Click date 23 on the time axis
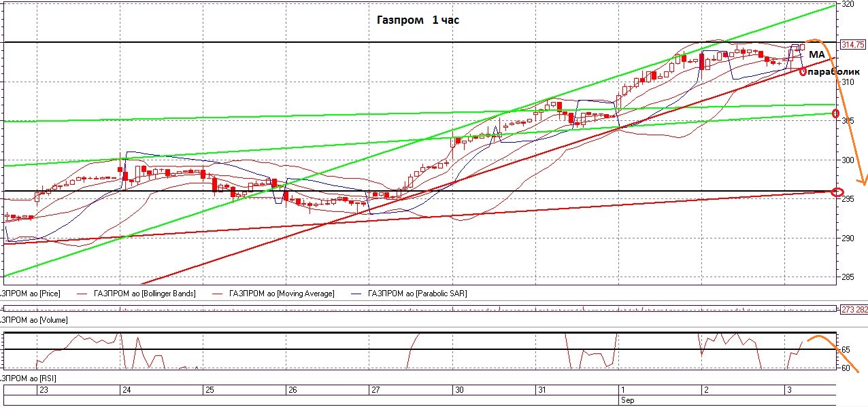The width and height of the screenshot is (868, 407). pos(44,390)
